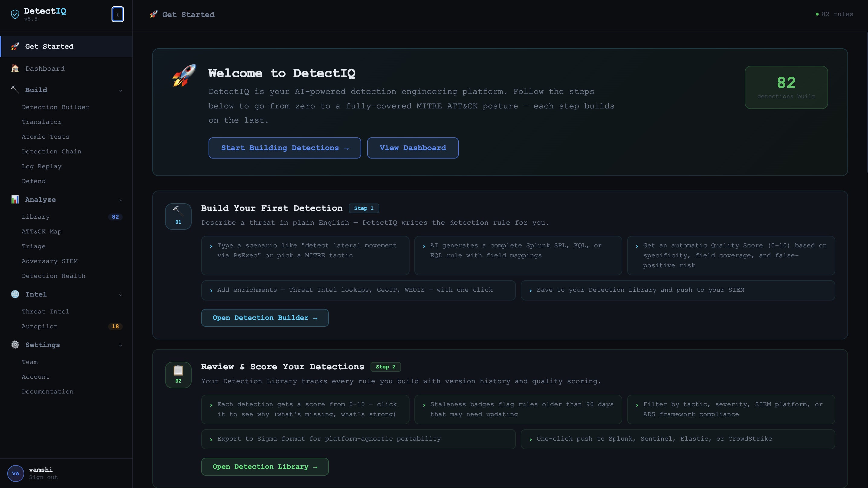The image size is (868, 488).
Task: Click the Open Detection Library button
Action: pos(264,467)
